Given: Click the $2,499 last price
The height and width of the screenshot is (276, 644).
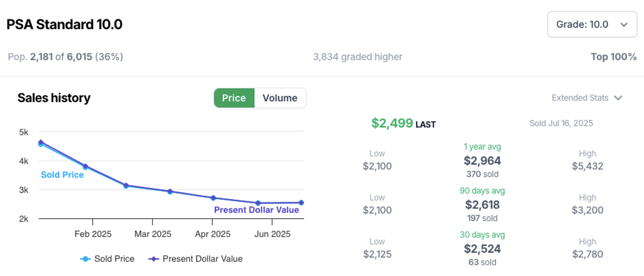Looking at the screenshot, I should [392, 123].
